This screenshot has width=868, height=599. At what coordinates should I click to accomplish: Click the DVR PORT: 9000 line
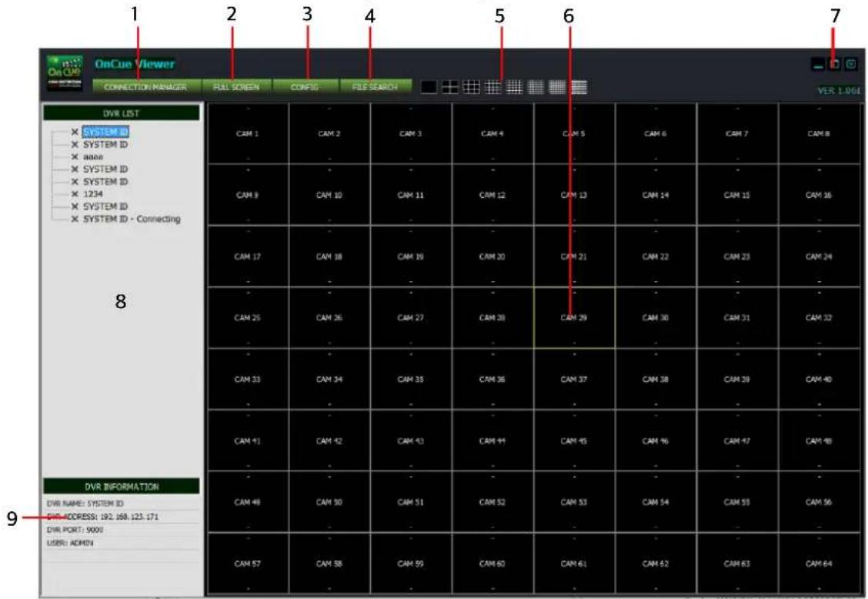[75, 530]
